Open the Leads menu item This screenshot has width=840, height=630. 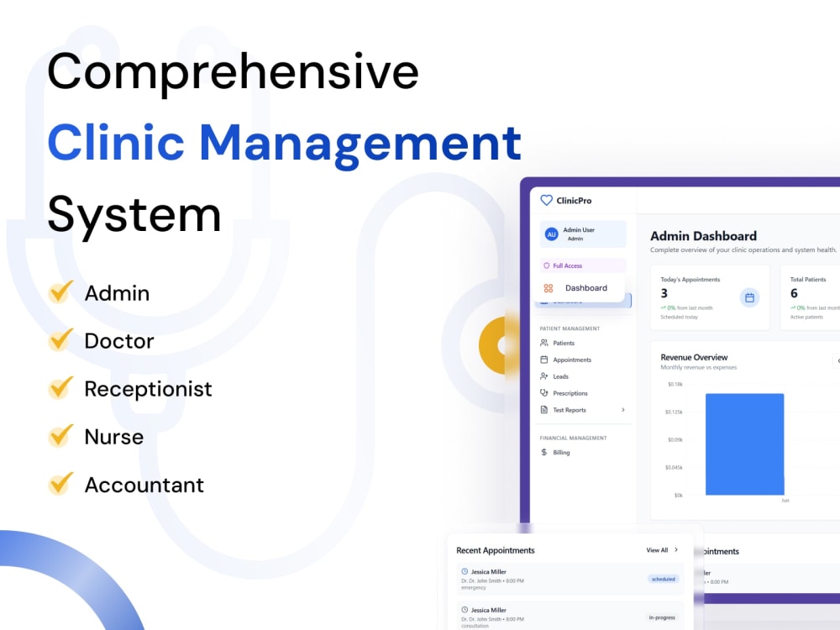click(x=583, y=376)
